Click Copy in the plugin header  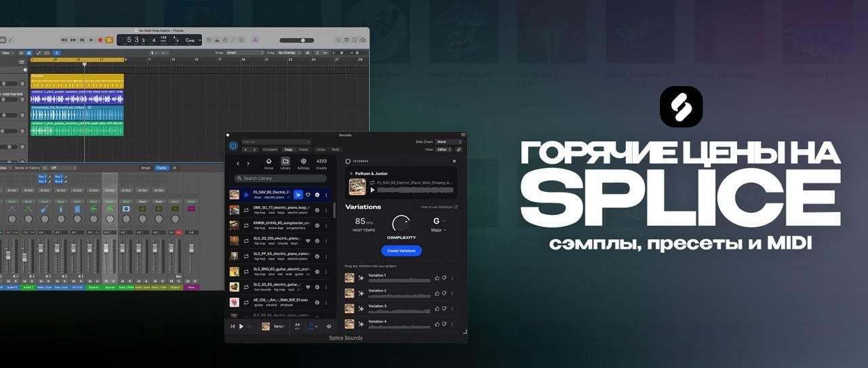(x=289, y=149)
